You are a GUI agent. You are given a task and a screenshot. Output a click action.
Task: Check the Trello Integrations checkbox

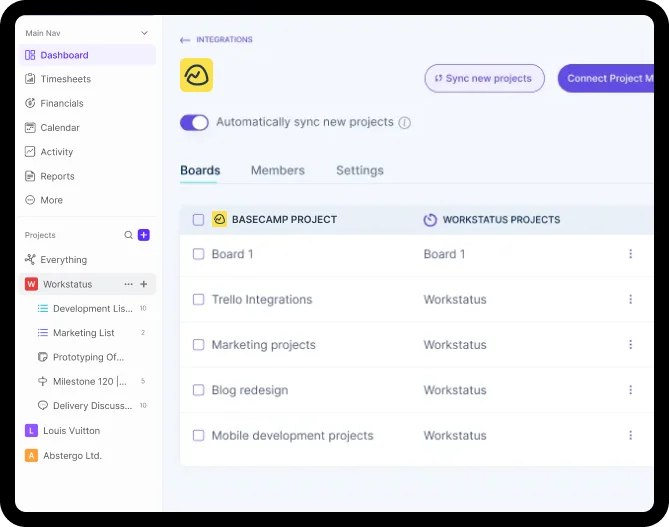pos(198,299)
